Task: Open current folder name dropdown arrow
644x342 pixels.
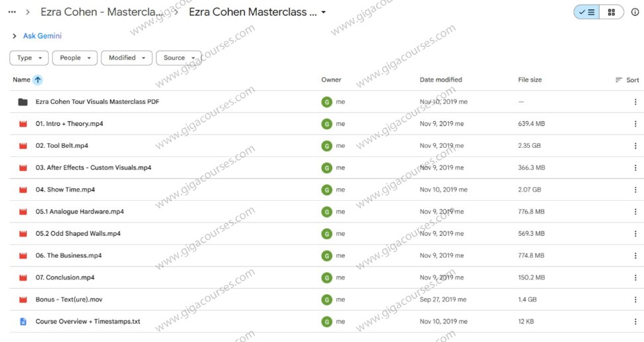Action: pyautogui.click(x=324, y=13)
